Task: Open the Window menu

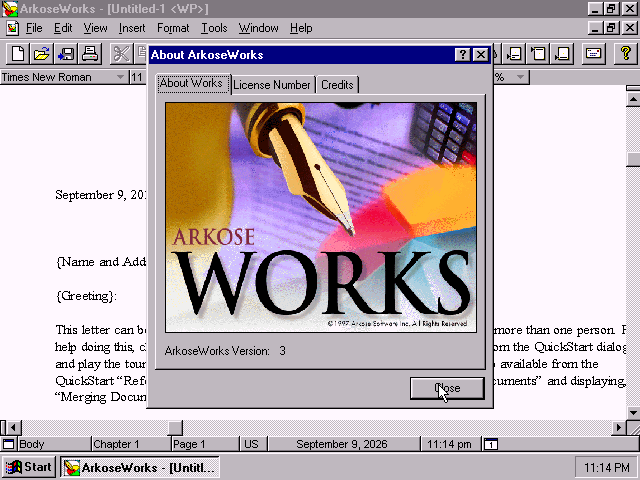Action: click(x=258, y=28)
